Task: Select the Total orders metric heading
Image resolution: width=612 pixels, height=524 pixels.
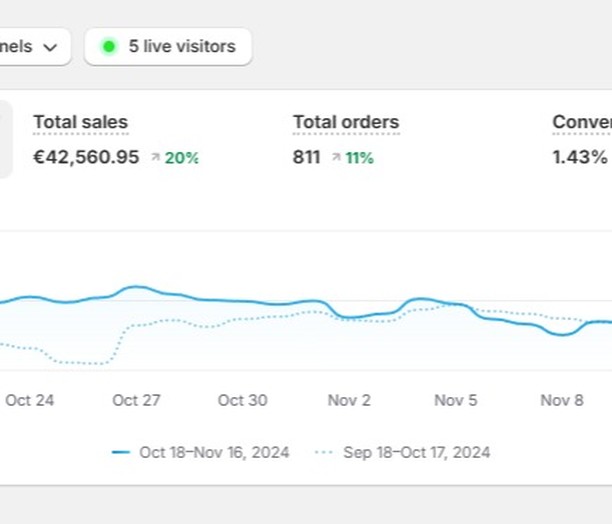Action: [x=345, y=123]
